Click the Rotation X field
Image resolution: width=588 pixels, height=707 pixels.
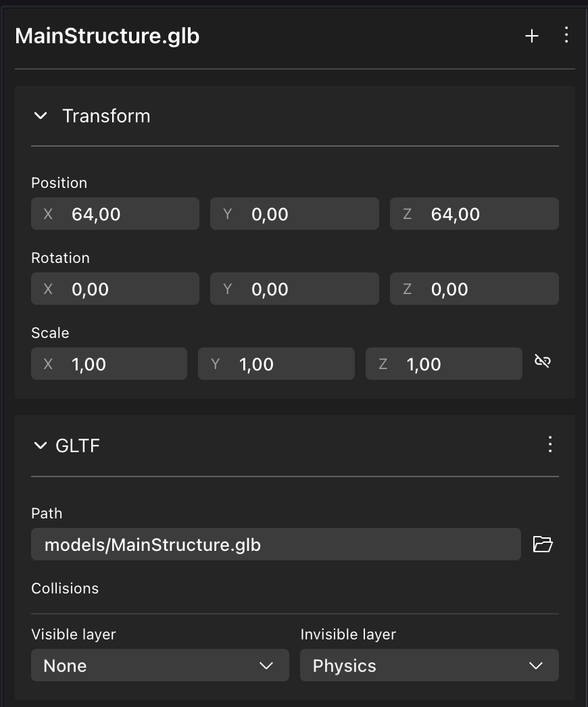[x=115, y=289]
